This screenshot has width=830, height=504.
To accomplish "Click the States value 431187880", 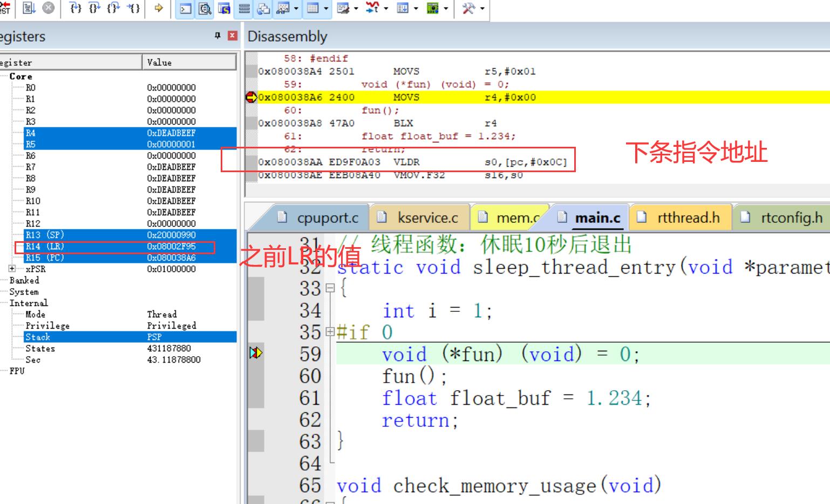I will 169,348.
